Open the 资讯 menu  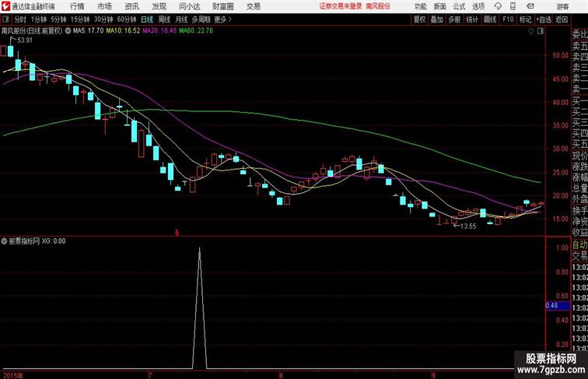(131, 6)
